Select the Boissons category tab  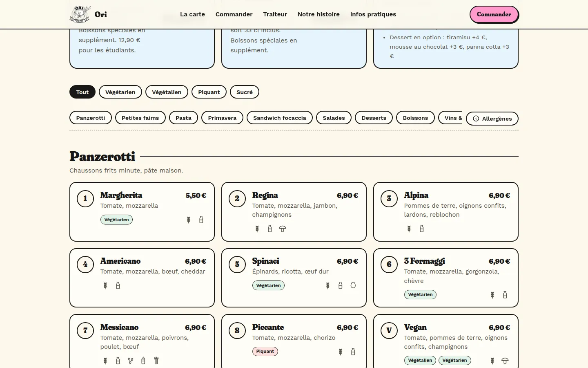[415, 118]
